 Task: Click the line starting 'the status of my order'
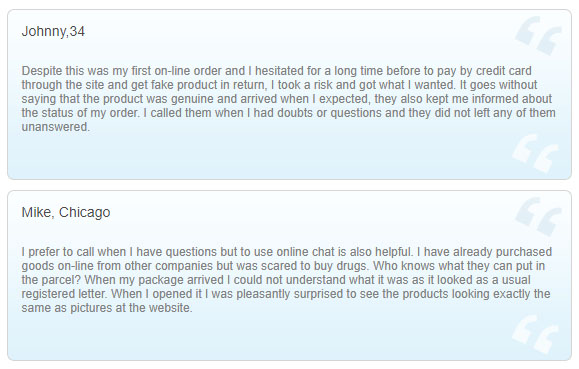tap(288, 113)
